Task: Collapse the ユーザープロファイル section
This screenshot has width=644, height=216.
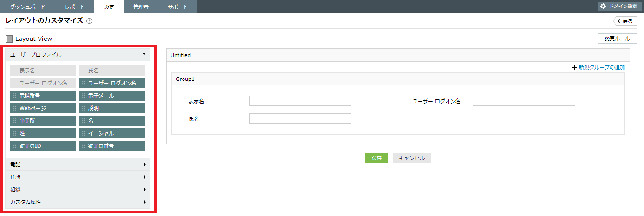Action: click(145, 54)
